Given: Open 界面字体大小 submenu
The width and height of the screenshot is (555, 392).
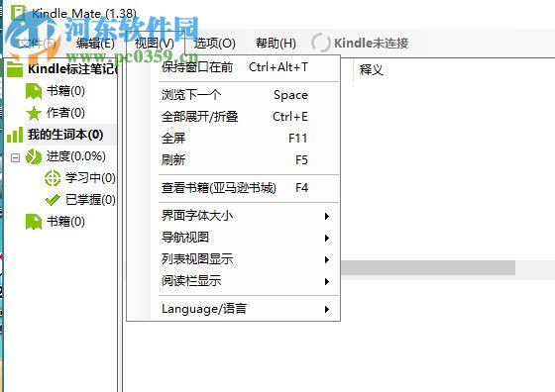Looking at the screenshot, I should [x=234, y=216].
